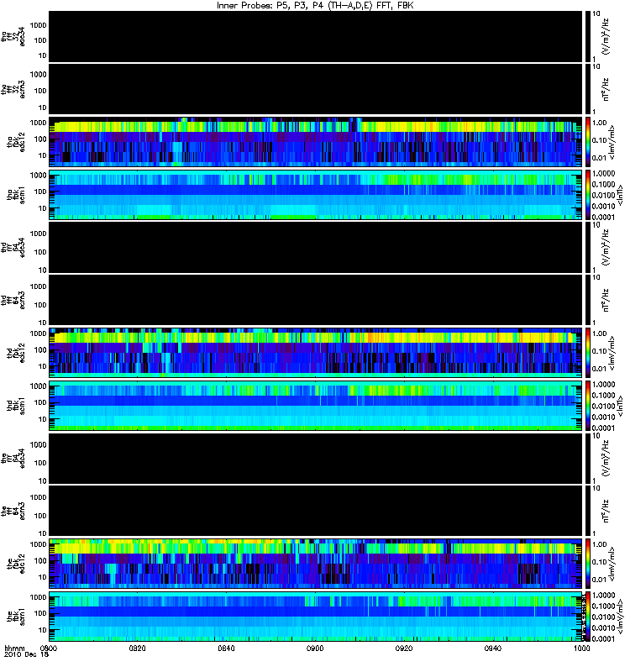Click the '<|nT|>' unit label of tha fbk scm1
Image resolution: width=630 pixels, height=672 pixels.
[x=619, y=195]
